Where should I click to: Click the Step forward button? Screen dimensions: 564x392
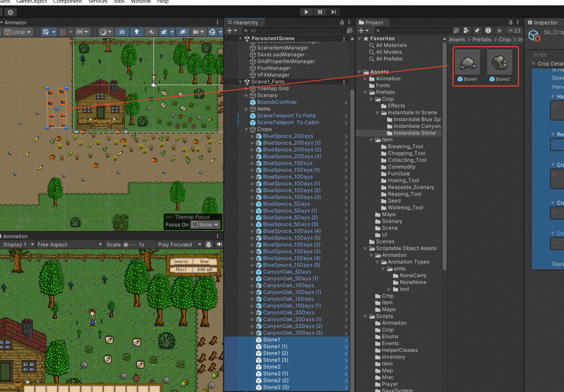[x=334, y=12]
